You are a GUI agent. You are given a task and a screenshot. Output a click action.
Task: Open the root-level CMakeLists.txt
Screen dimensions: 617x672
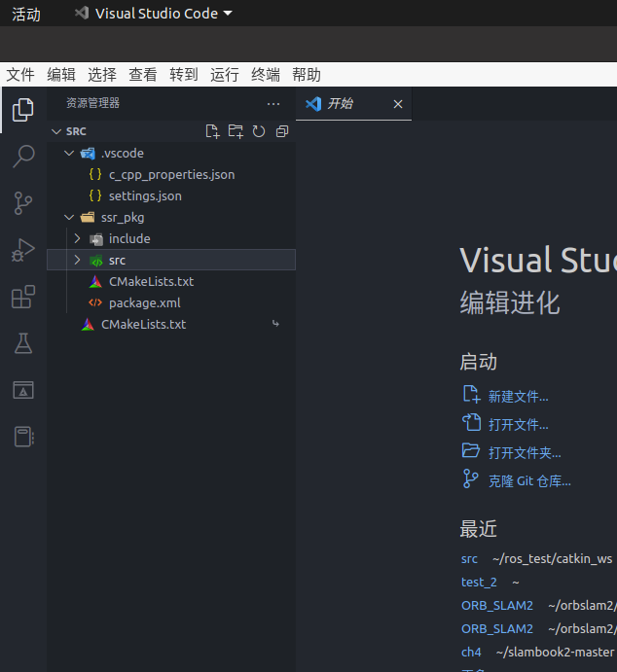(x=171, y=325)
